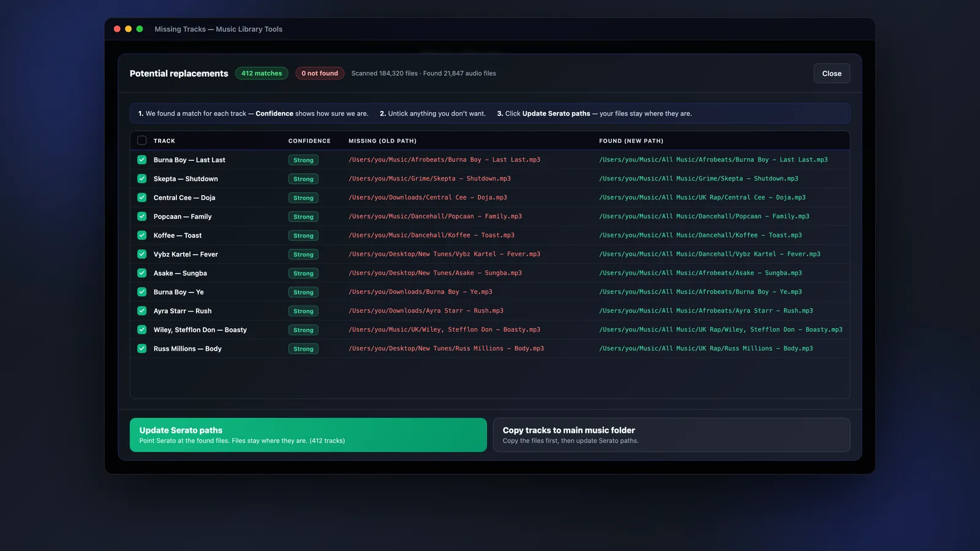Untick the Skepta — Shutdown checkbox
The width and height of the screenshot is (980, 551).
[x=142, y=179]
